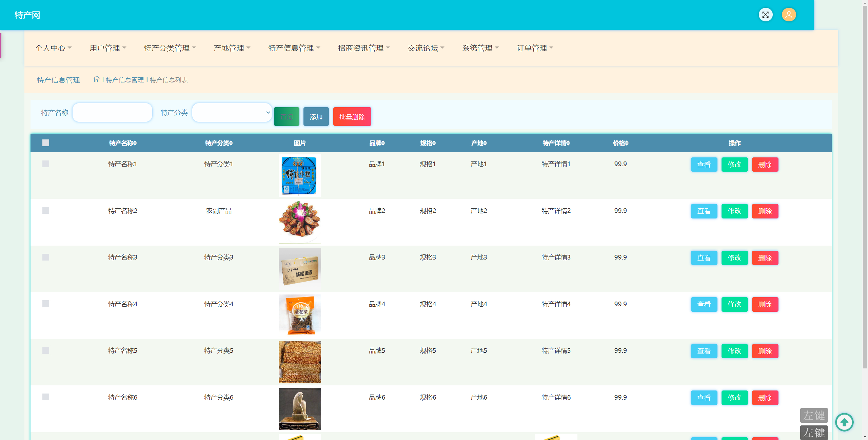Sort table by 产地 column arrows
The width and height of the screenshot is (868, 440).
485,143
